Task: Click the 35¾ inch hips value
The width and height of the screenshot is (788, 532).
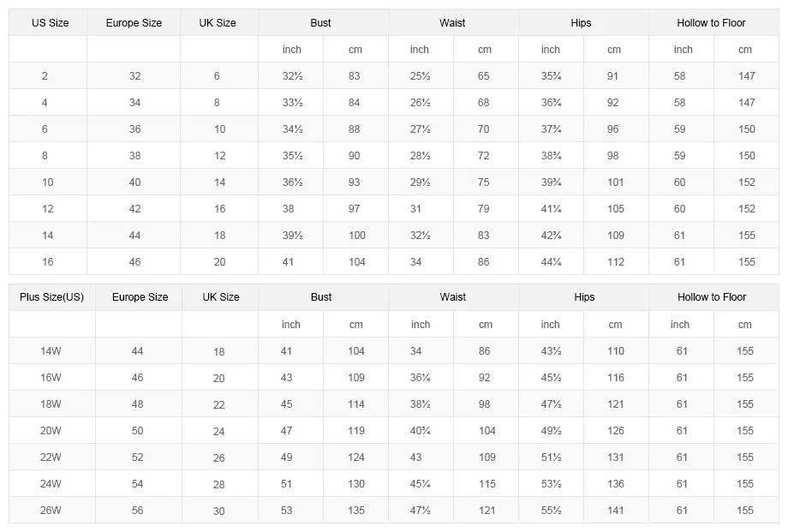Action: click(x=551, y=76)
